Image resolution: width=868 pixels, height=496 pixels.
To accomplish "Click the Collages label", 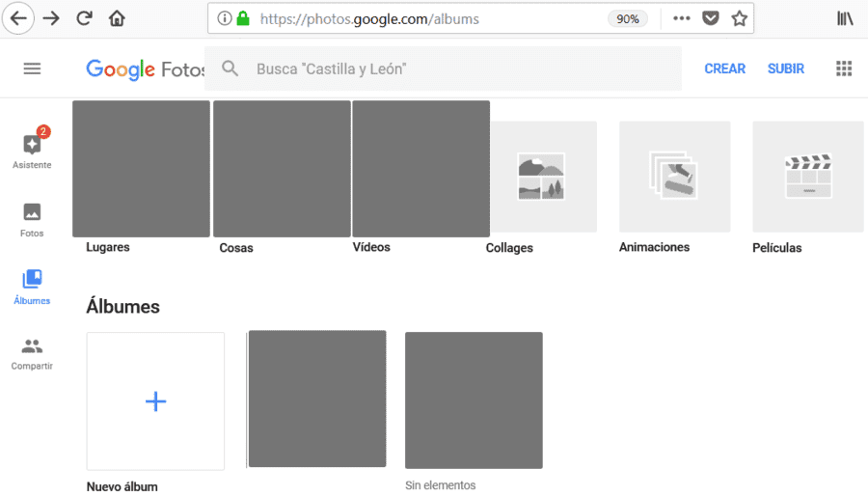I will 509,247.
